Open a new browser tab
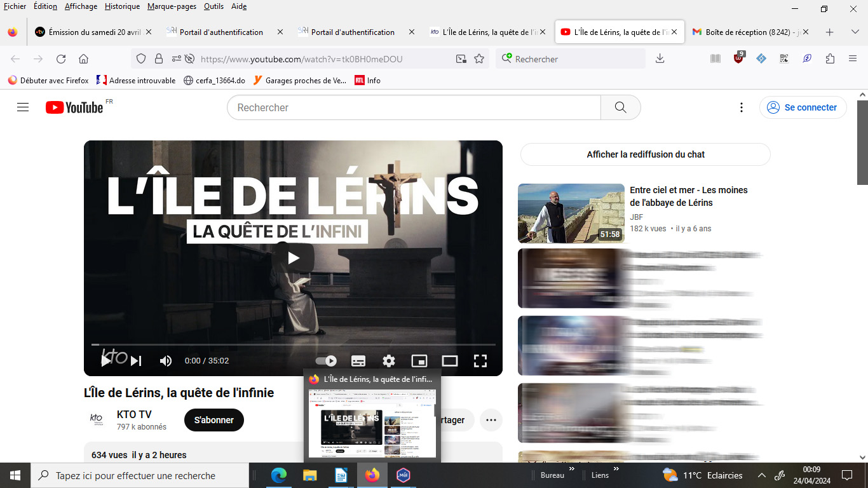 829,32
